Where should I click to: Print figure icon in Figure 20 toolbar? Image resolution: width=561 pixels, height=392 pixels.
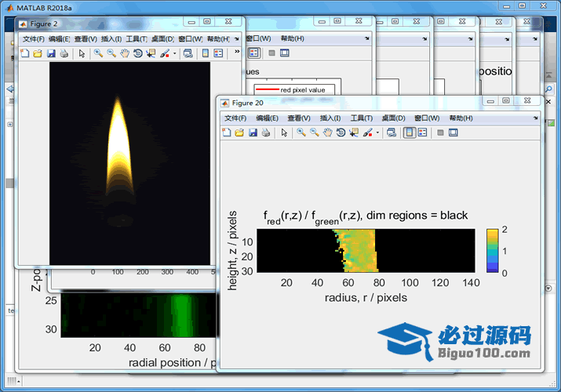266,133
